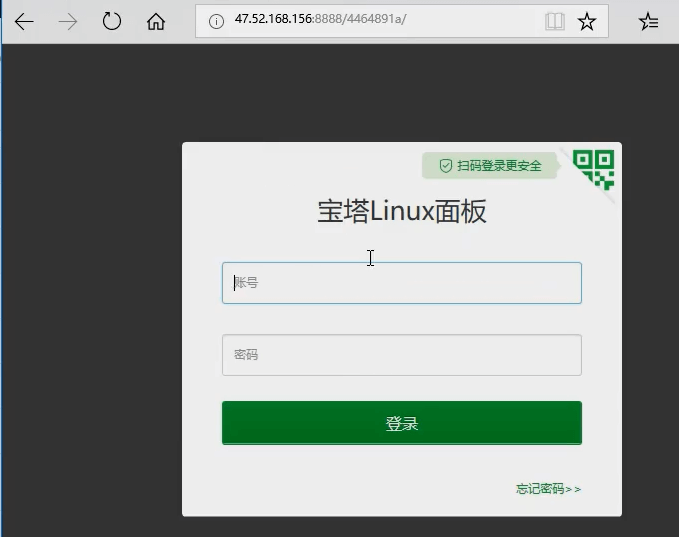Click the 宝塔Linux面板 heading
The image size is (679, 537).
tap(402, 211)
